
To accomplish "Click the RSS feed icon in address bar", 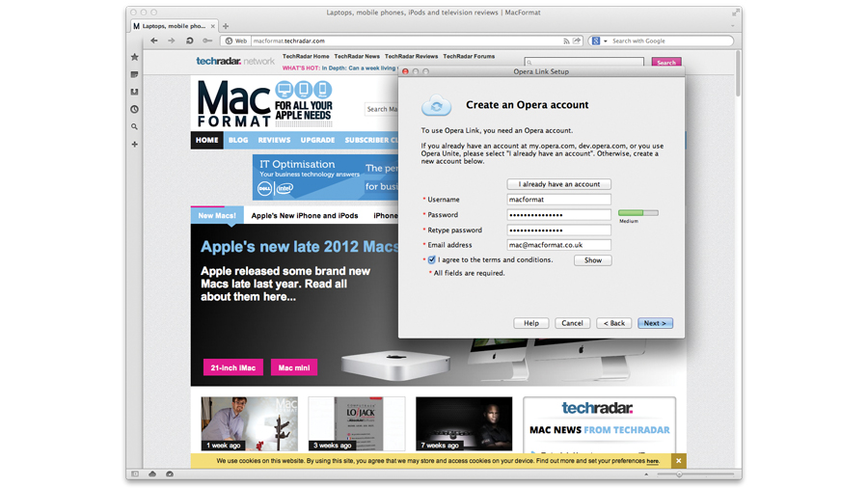I will point(566,41).
